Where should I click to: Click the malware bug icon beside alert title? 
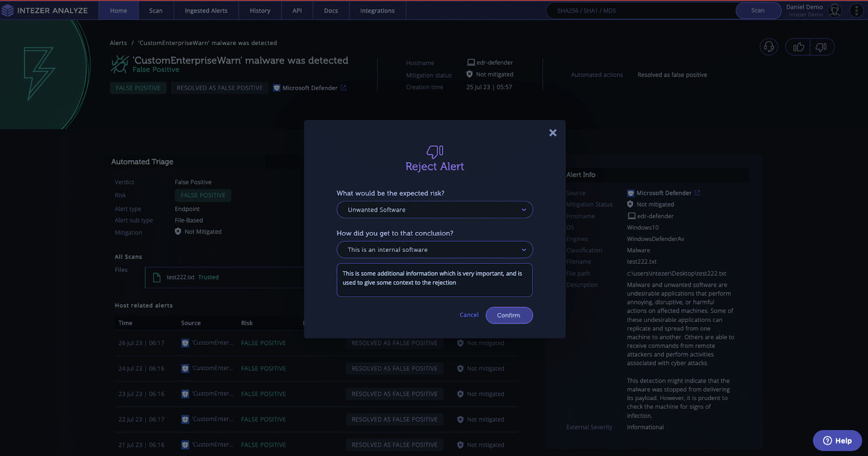pos(119,64)
